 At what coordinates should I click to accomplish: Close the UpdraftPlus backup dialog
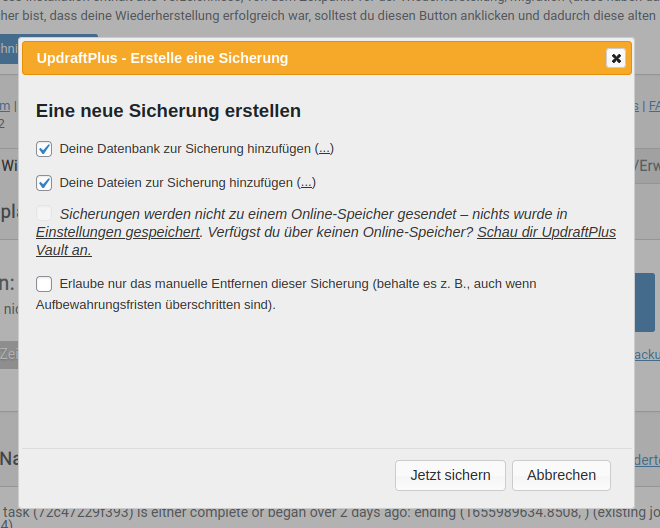pos(616,58)
